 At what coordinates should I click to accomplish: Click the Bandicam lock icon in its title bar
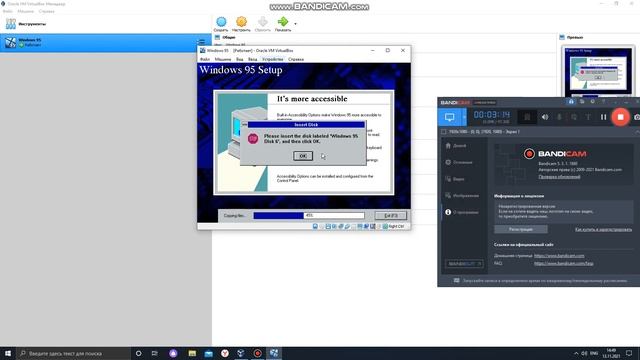[x=571, y=102]
